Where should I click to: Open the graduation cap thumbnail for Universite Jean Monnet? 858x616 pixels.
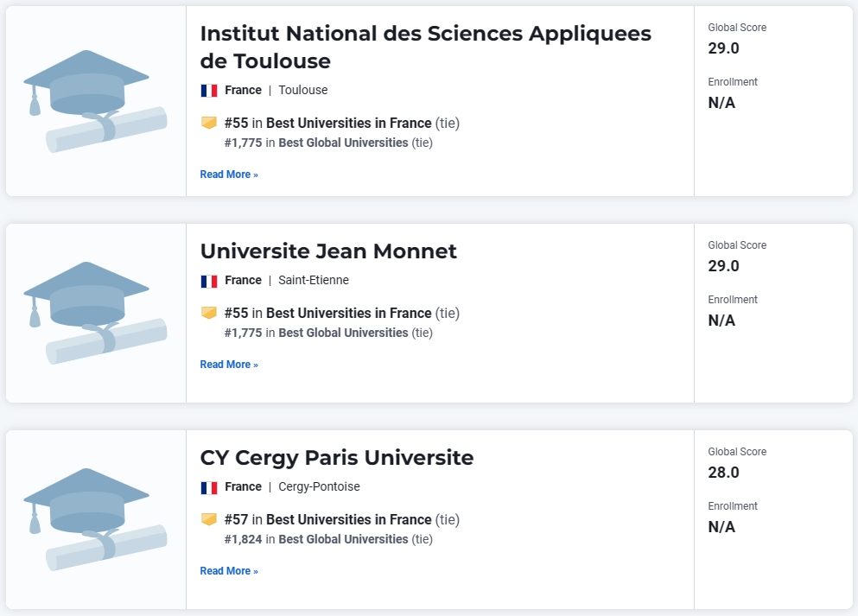[95, 313]
